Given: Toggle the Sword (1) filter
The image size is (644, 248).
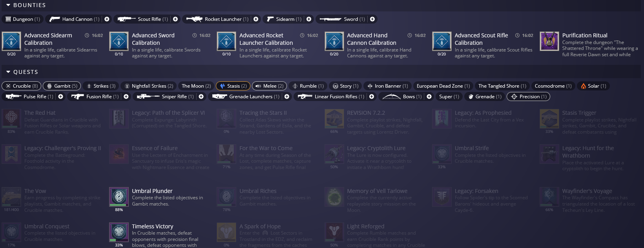Looking at the screenshot, I should click(342, 19).
